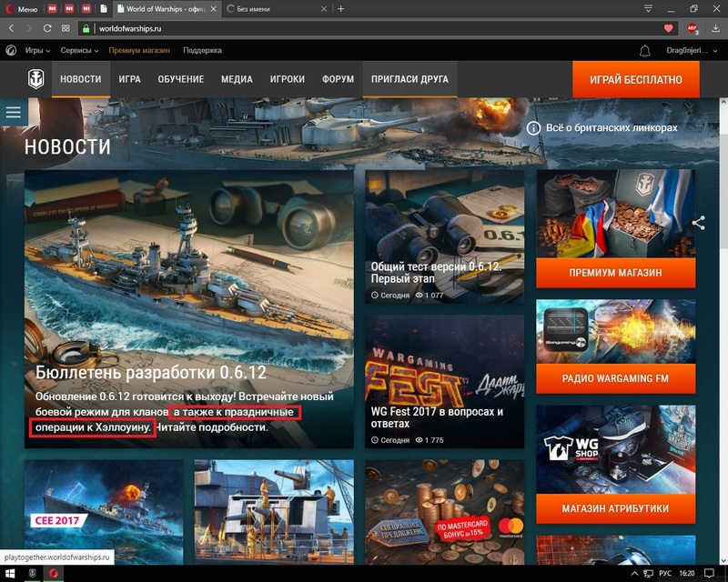728x582 pixels.
Task: Open the Поддержка link
Action: (x=202, y=50)
